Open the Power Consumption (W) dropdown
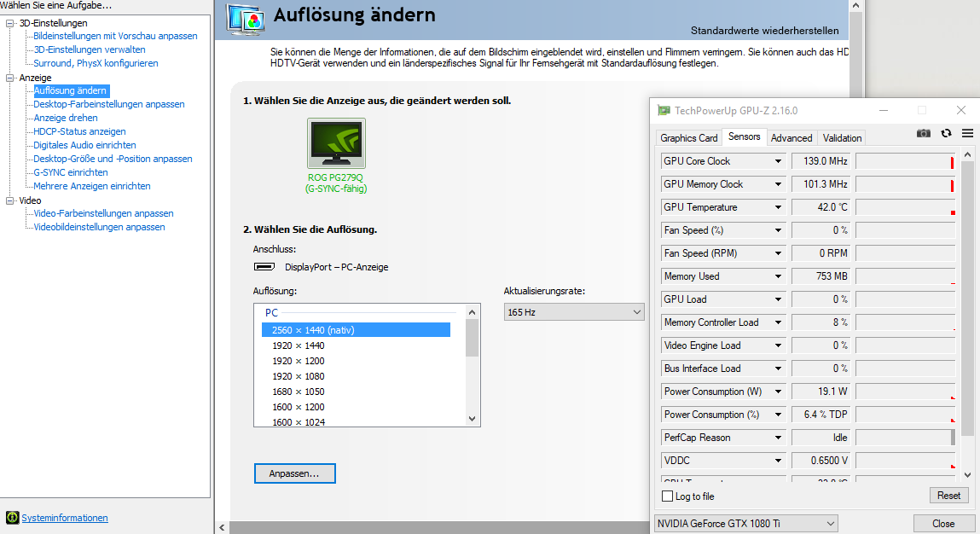This screenshot has width=980, height=534. [x=778, y=392]
